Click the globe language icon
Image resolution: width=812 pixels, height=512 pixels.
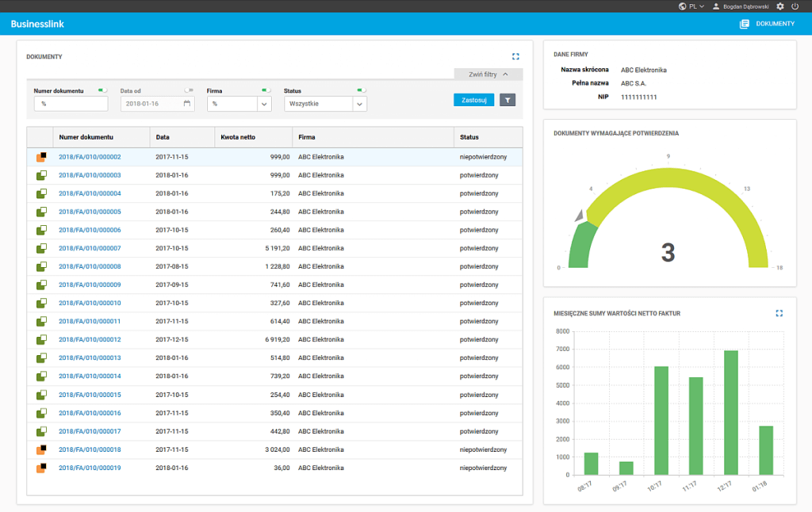(683, 6)
